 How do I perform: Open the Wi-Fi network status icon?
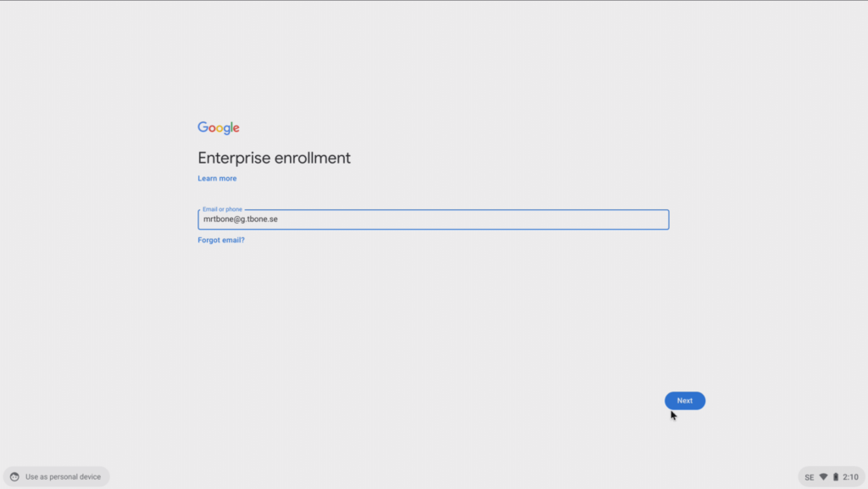pyautogui.click(x=823, y=477)
